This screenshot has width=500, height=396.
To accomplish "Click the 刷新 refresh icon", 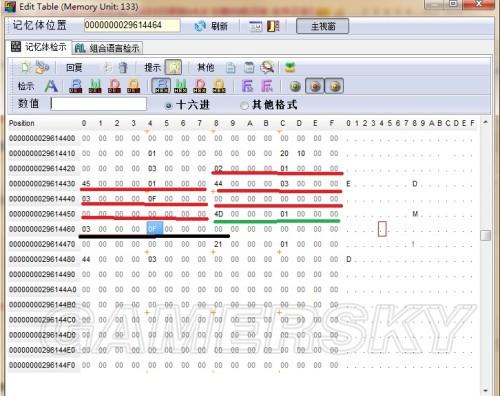I will [200, 26].
